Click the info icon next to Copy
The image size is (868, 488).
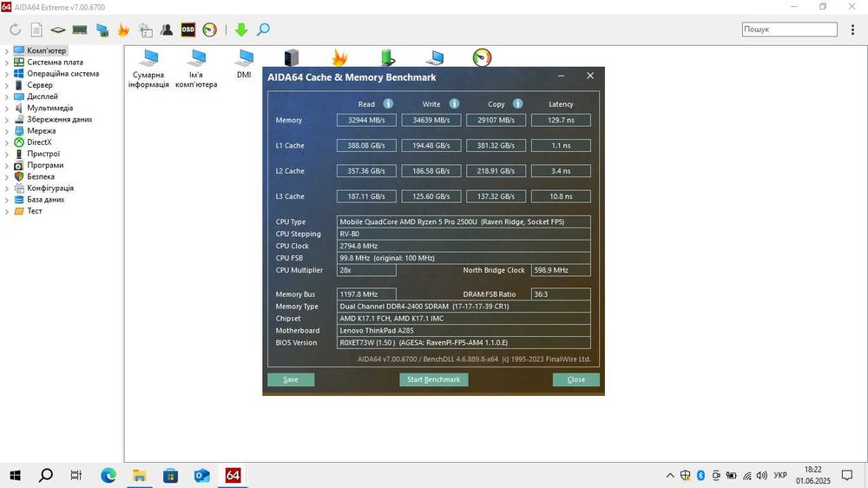[x=517, y=103]
